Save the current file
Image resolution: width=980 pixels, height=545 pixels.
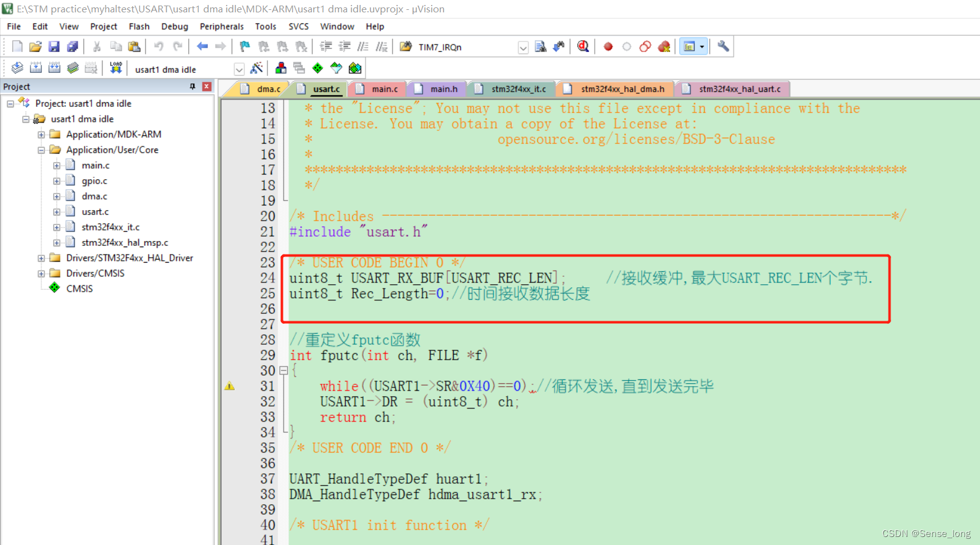tap(54, 46)
